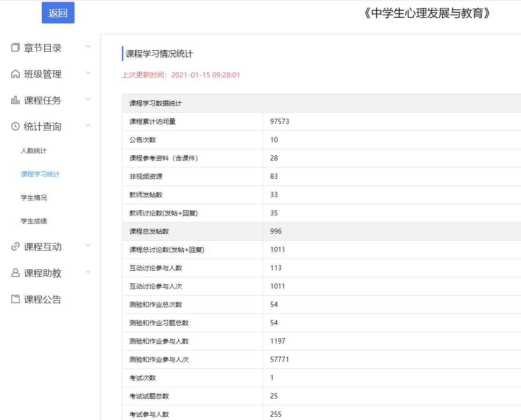The width and height of the screenshot is (521, 420).
Task: Open the 人数统计 submenu item
Action: (x=34, y=151)
